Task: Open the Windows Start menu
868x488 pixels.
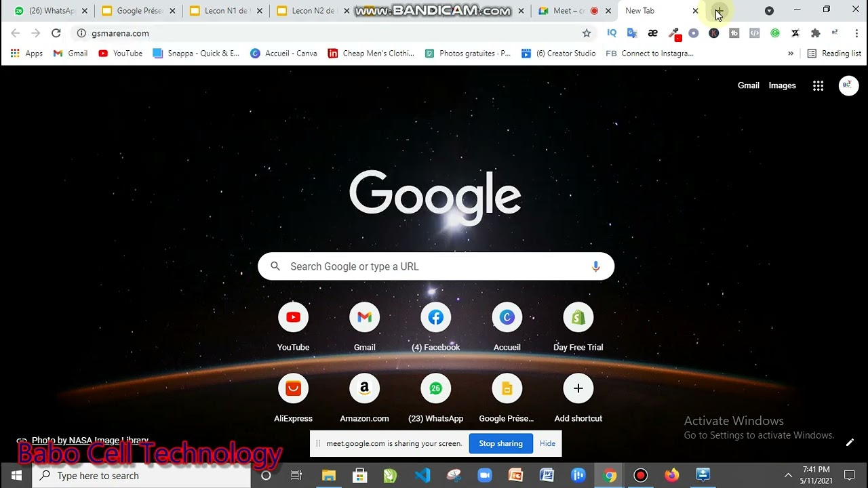Action: tap(16, 475)
